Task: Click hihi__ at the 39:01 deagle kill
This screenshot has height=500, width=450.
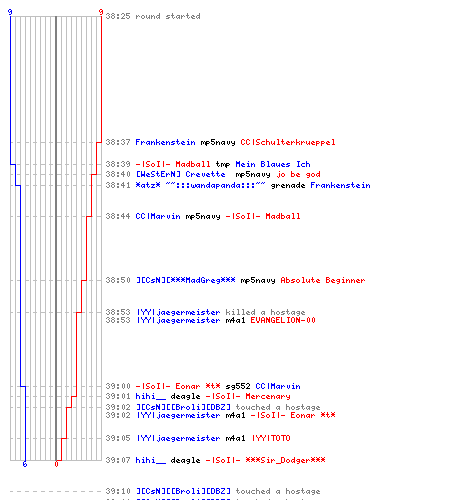Action: [x=151, y=396]
